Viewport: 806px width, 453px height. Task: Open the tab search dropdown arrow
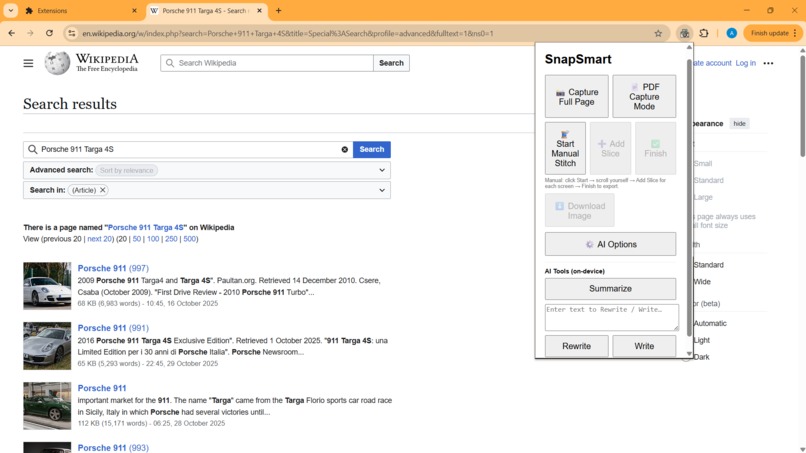10,10
